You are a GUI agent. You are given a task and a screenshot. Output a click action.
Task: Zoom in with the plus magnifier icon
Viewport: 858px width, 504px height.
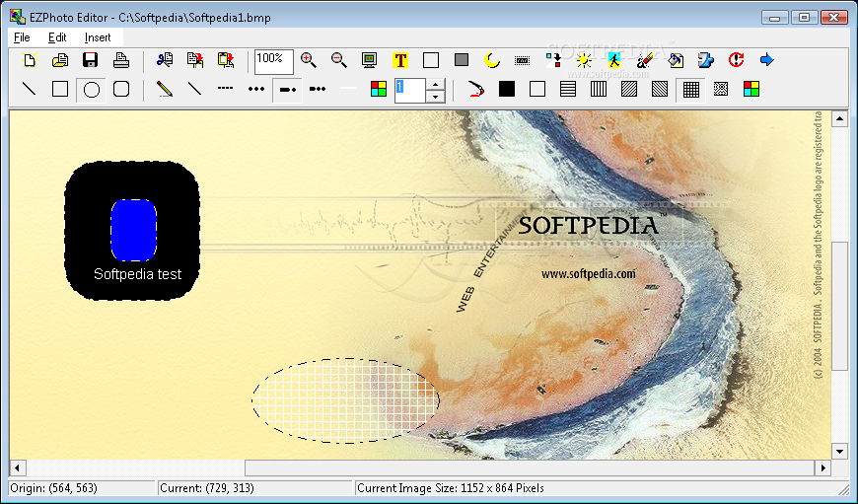(309, 60)
